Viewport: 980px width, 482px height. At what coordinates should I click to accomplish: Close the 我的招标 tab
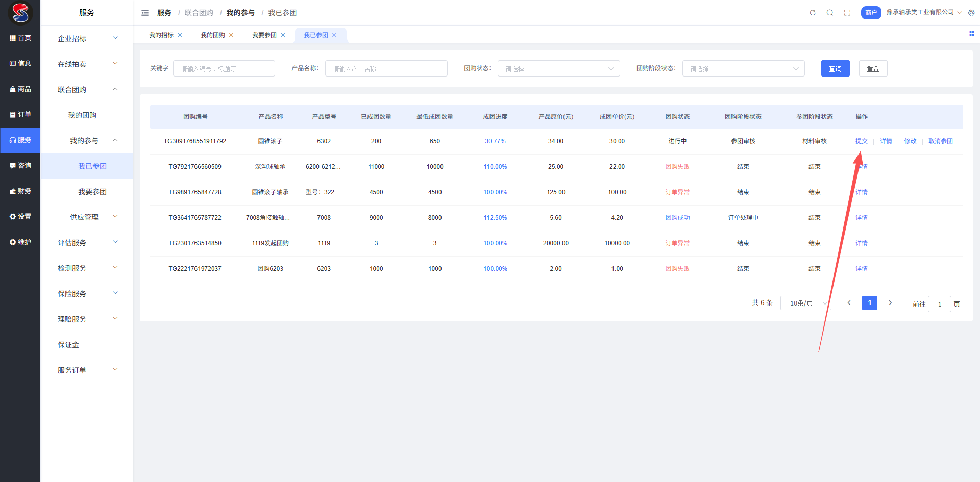pos(180,35)
